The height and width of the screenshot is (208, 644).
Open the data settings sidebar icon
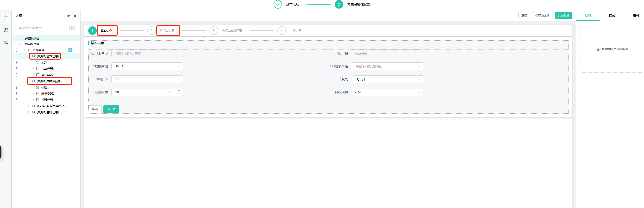(x=6, y=43)
